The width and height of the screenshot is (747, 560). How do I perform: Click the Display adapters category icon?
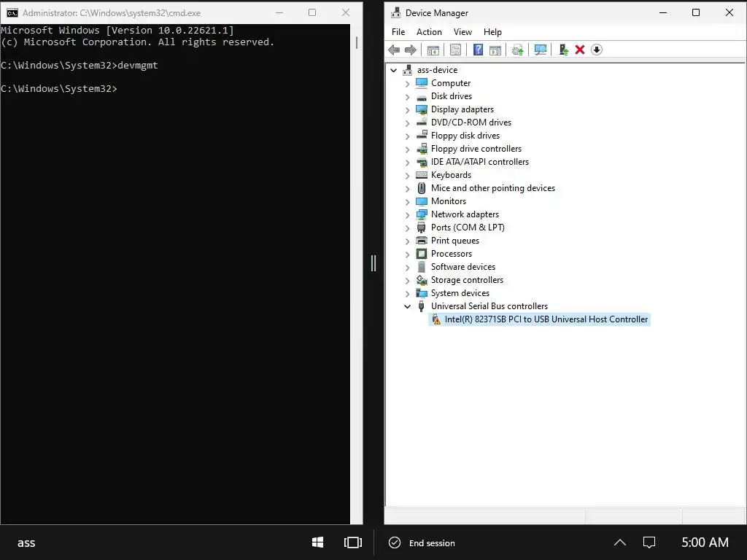[x=422, y=109]
